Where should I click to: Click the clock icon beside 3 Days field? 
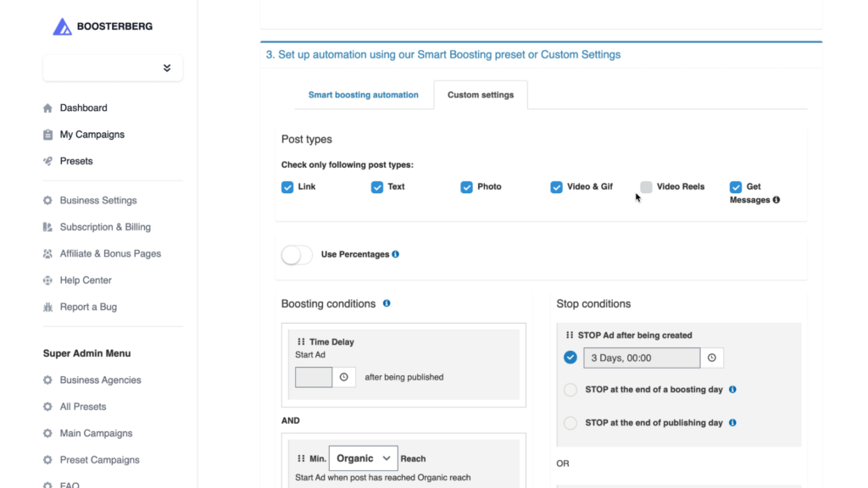[712, 358]
